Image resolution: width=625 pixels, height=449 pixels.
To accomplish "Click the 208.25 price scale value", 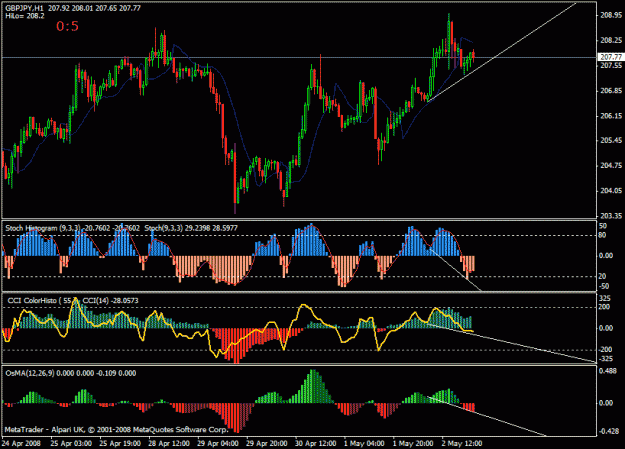I will [x=611, y=40].
